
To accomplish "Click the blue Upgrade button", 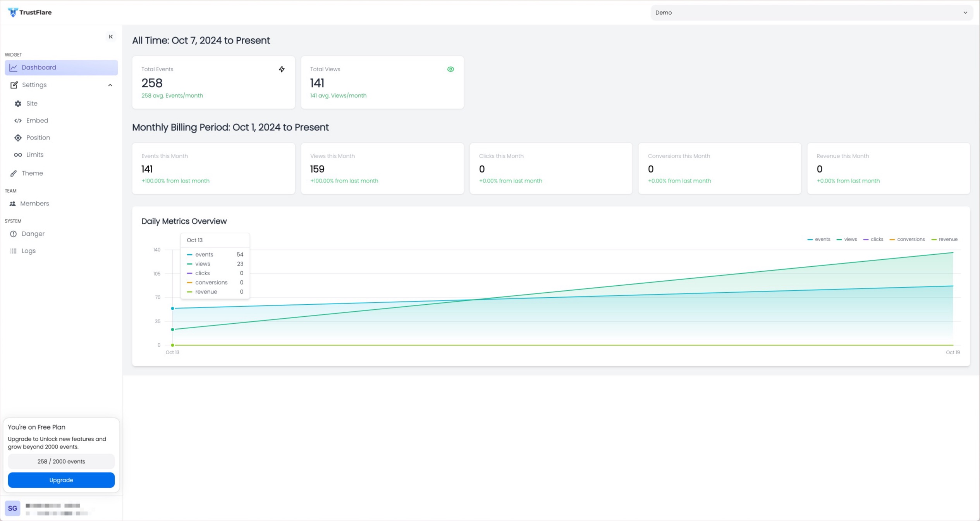I will pos(61,480).
